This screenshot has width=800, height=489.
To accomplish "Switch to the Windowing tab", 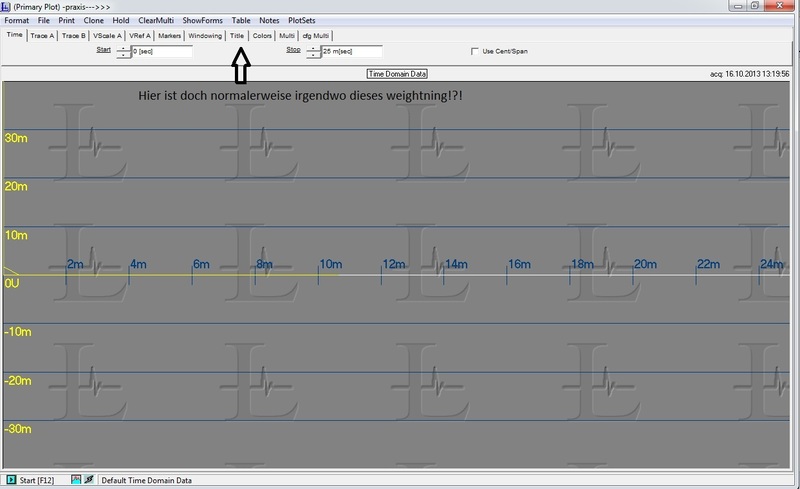I will coord(205,35).
